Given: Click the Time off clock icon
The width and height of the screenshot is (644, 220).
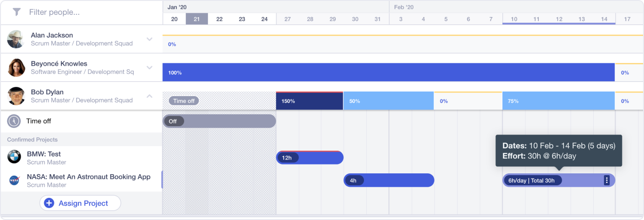Looking at the screenshot, I should 14,121.
